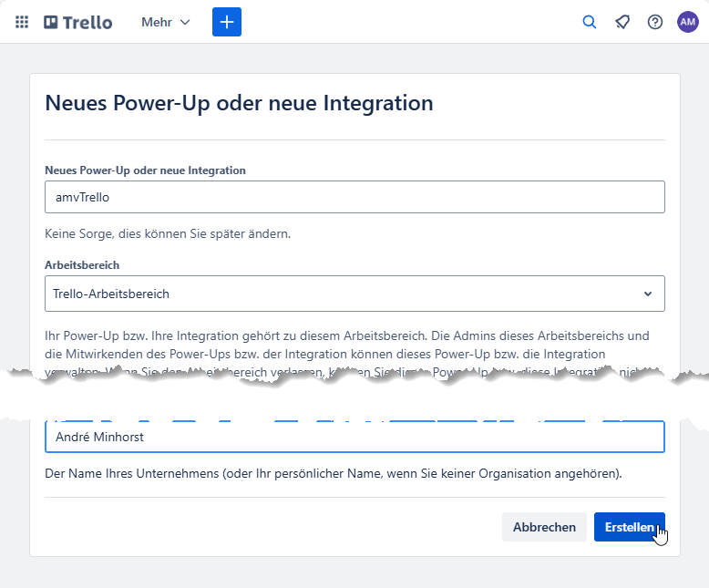Open search via magnifying glass icon

point(590,22)
